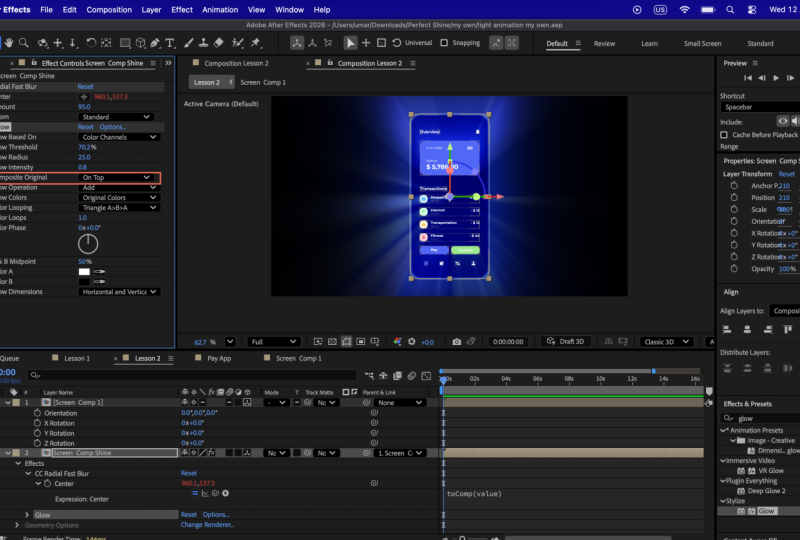This screenshot has width=800, height=540.
Task: Enable Cache Before Playback checkbox
Action: tap(724, 135)
